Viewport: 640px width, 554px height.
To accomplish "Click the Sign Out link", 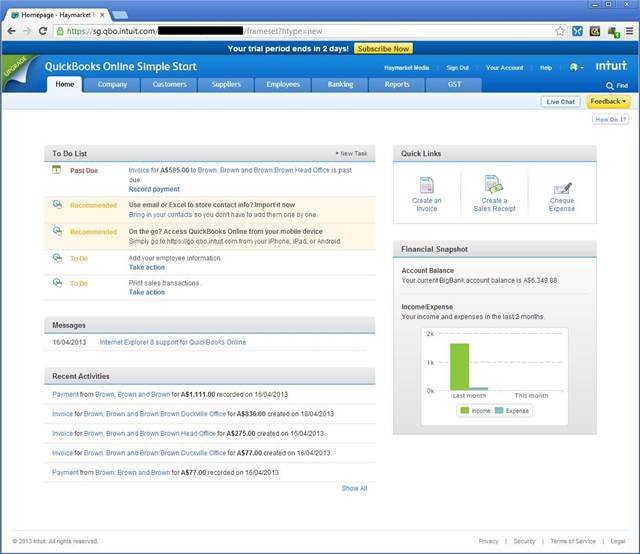I will pos(457,68).
